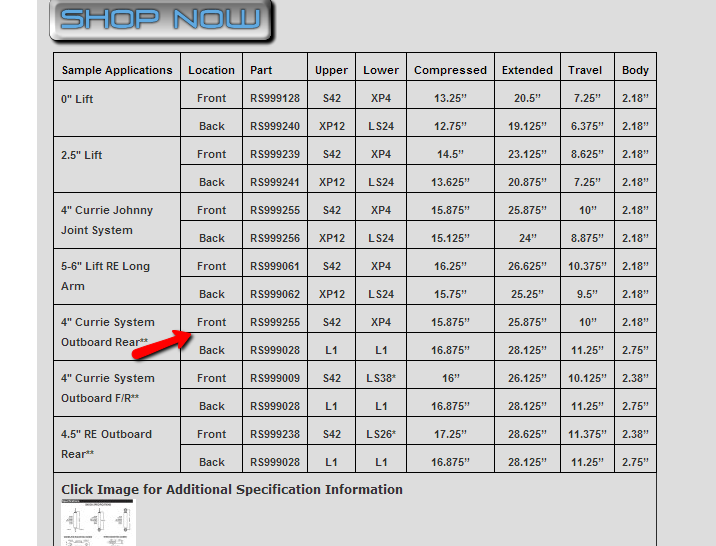Click part number RS999256
This screenshot has width=716, height=546.
[x=275, y=238]
